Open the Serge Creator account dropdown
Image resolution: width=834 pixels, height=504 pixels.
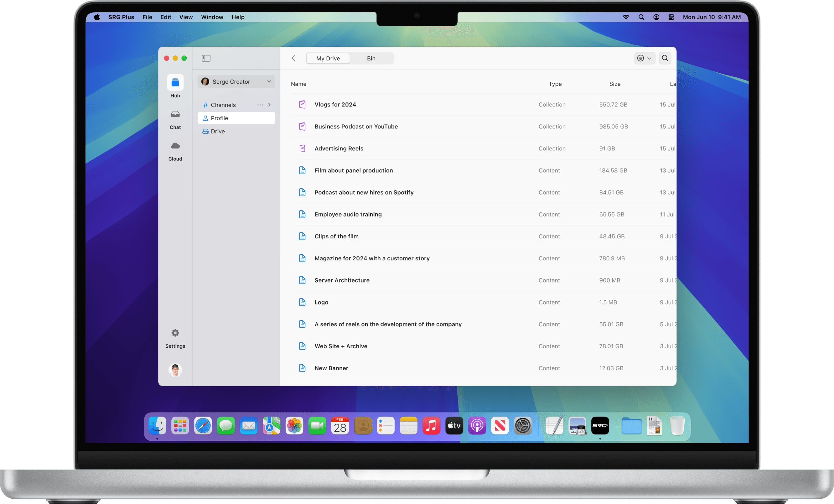point(236,81)
